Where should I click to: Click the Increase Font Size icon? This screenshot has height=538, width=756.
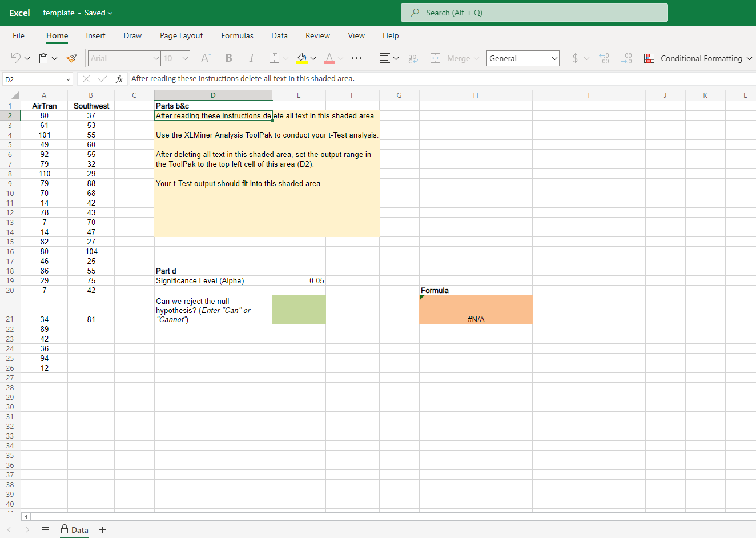coord(206,58)
